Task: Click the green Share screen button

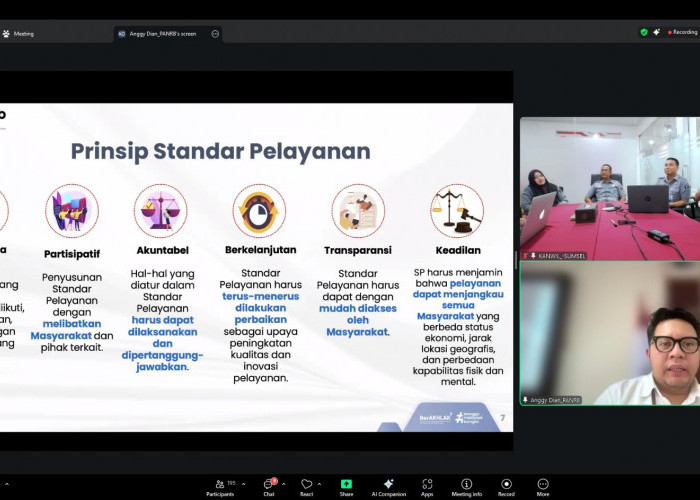Action: point(346,488)
